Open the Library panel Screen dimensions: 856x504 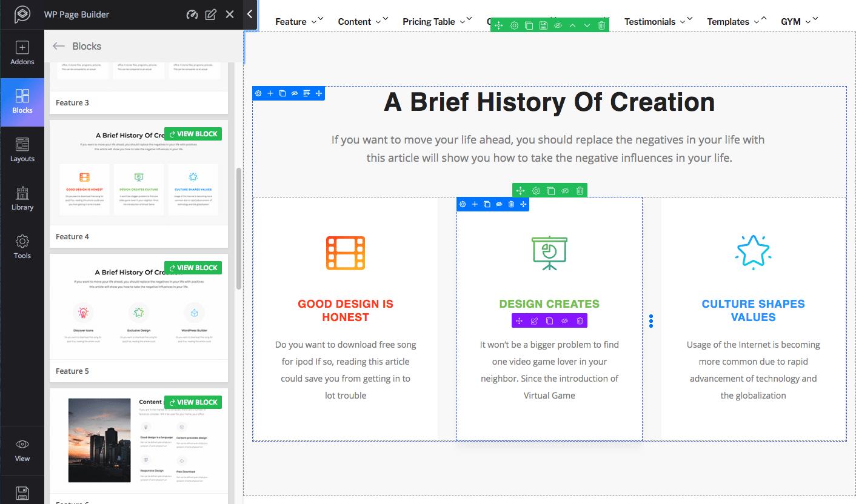22,198
